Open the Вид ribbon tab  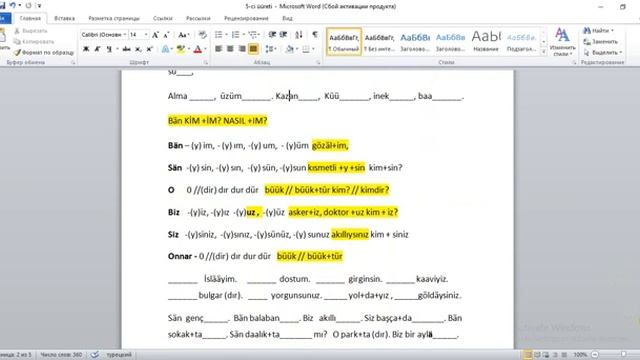pyautogui.click(x=287, y=18)
